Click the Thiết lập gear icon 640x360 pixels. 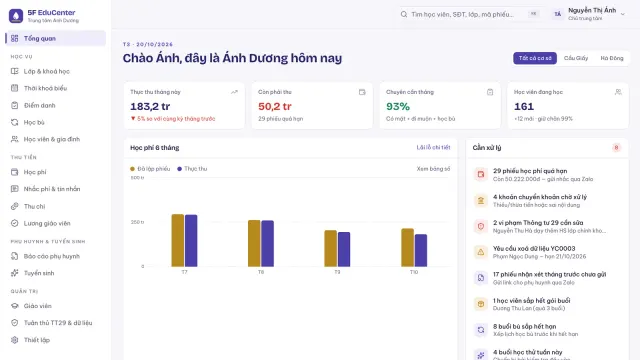15,340
